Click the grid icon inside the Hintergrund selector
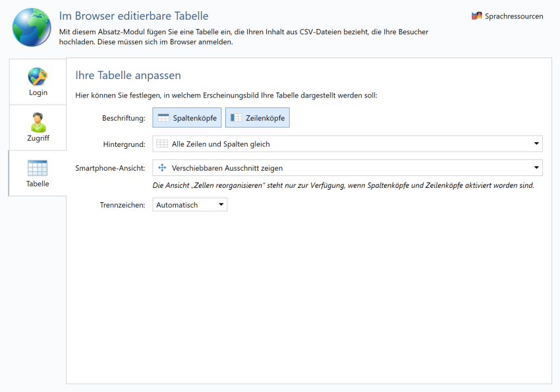560x392 pixels. [x=161, y=143]
